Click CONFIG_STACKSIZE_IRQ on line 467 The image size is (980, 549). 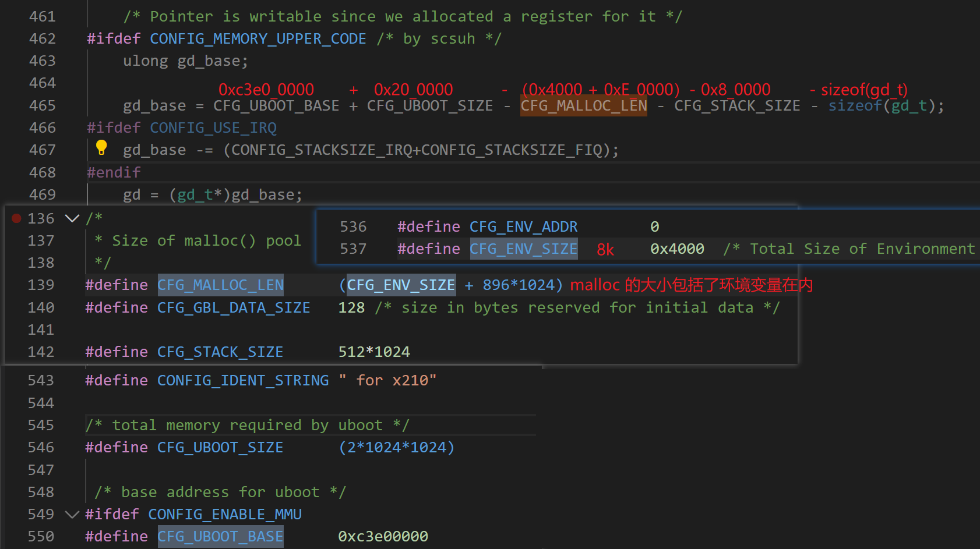[x=322, y=150]
